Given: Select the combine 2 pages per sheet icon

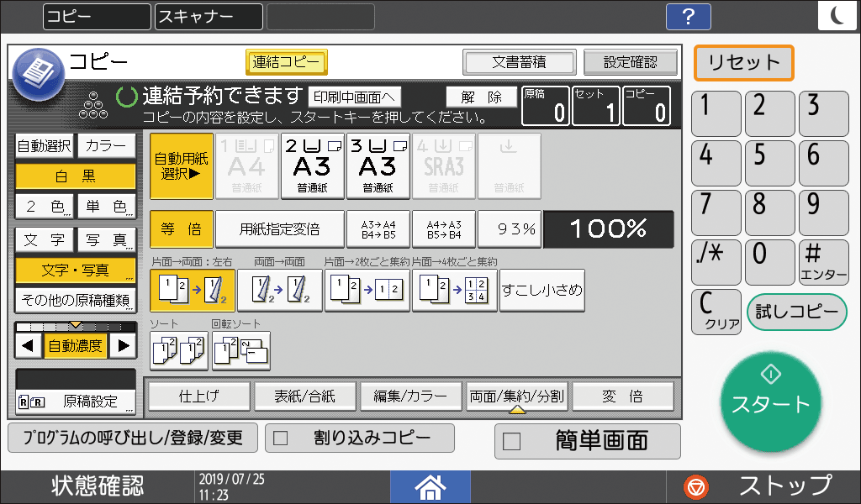Looking at the screenshot, I should point(367,290).
